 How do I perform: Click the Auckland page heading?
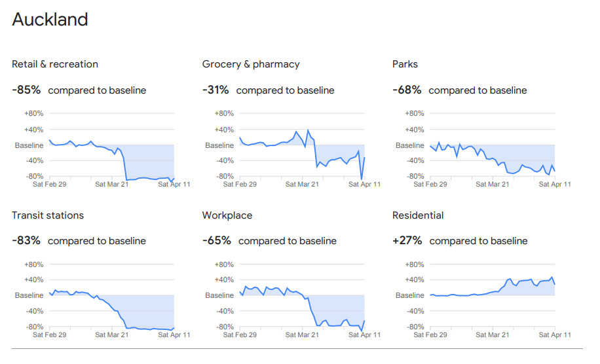50,20
